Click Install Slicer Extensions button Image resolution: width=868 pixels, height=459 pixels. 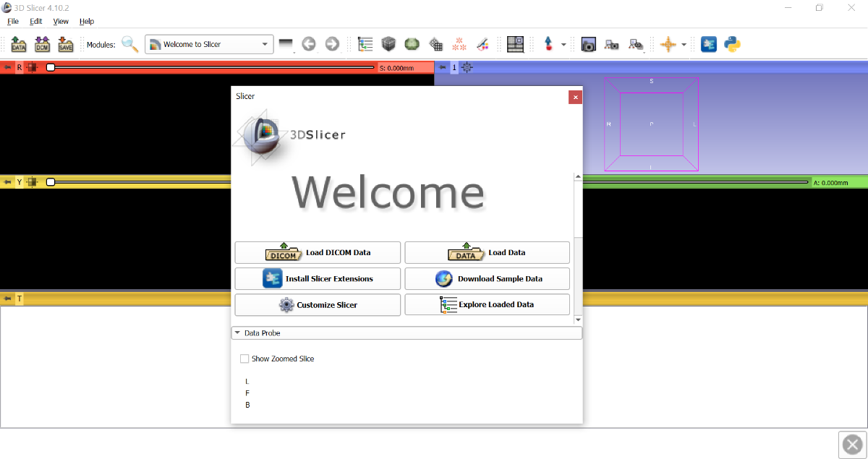click(318, 279)
